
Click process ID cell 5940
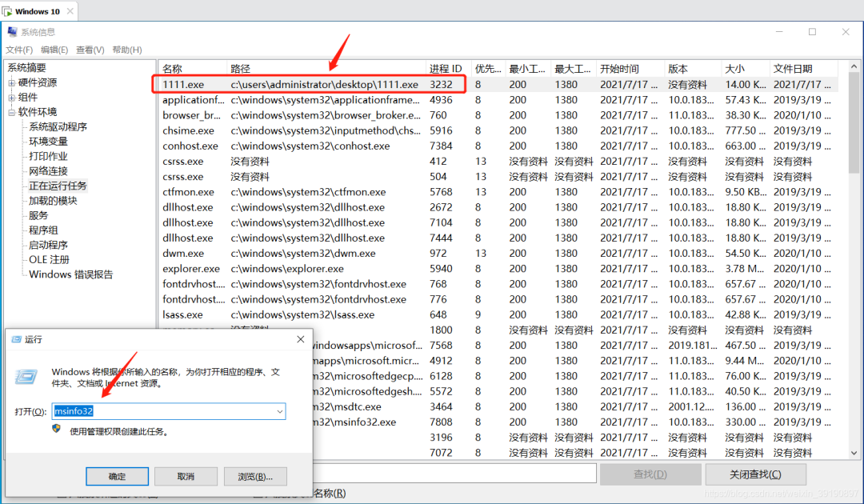coord(441,268)
